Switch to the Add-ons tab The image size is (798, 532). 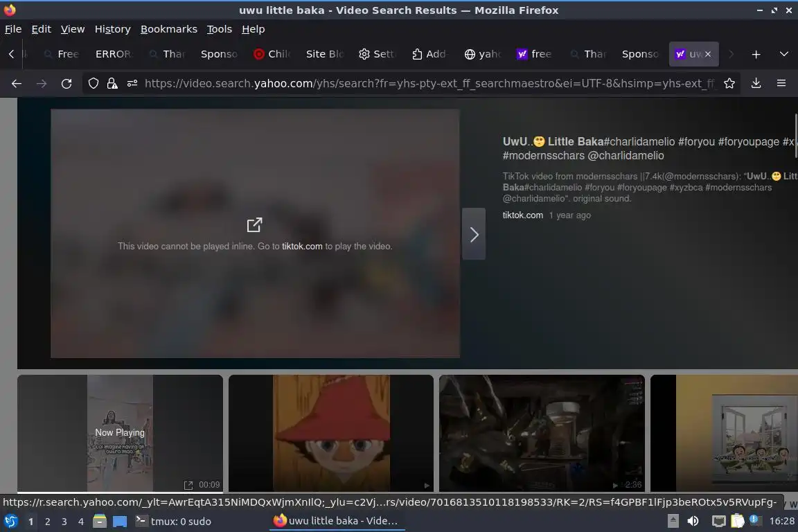[429, 54]
